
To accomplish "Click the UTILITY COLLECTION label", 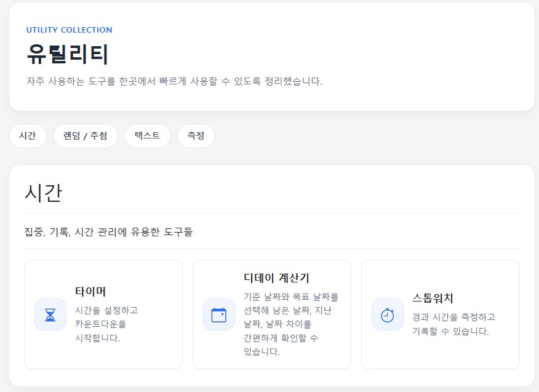I will (69, 30).
